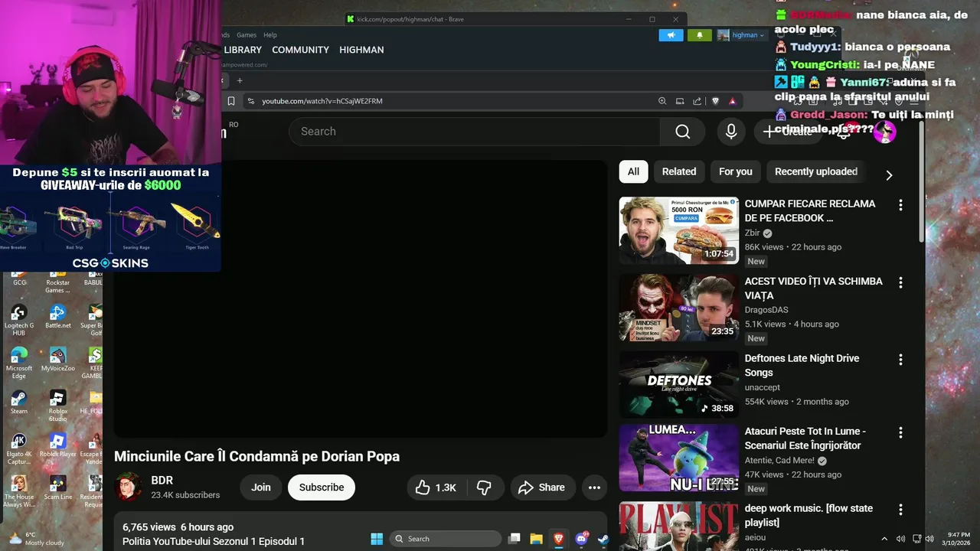
Task: Select the Recently uploaded filter chip
Action: coord(816,171)
